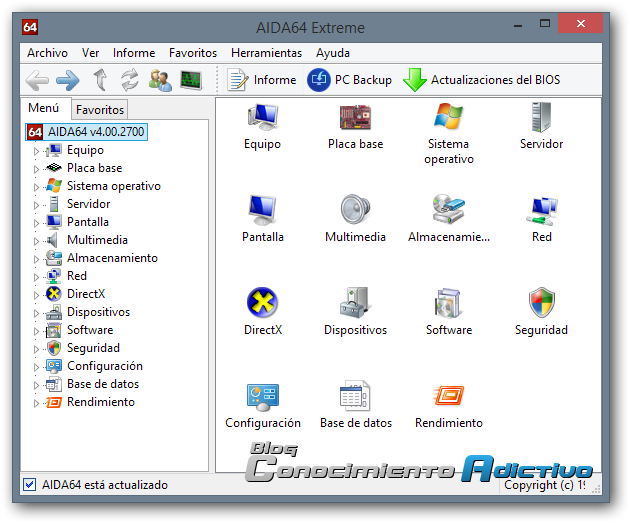This screenshot has width=630, height=523.
Task: Open the DirectX icon in main pane
Action: pos(262,302)
